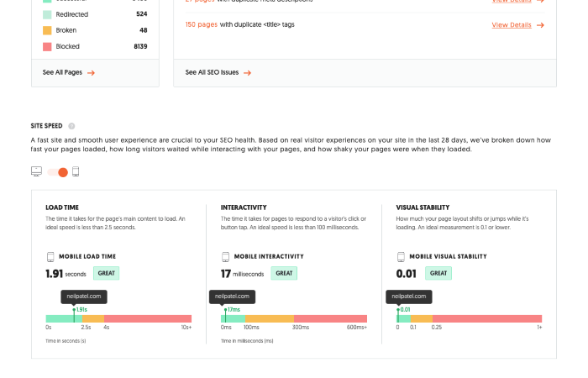588x378 pixels.
Task: Click the GREAT badge for mobile interactivity
Action: [x=284, y=273]
